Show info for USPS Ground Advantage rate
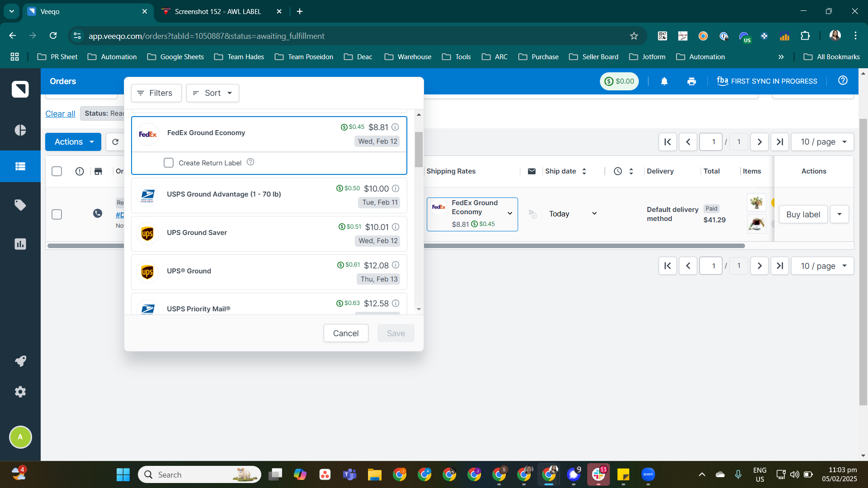The width and height of the screenshot is (868, 488). pyautogui.click(x=396, y=188)
